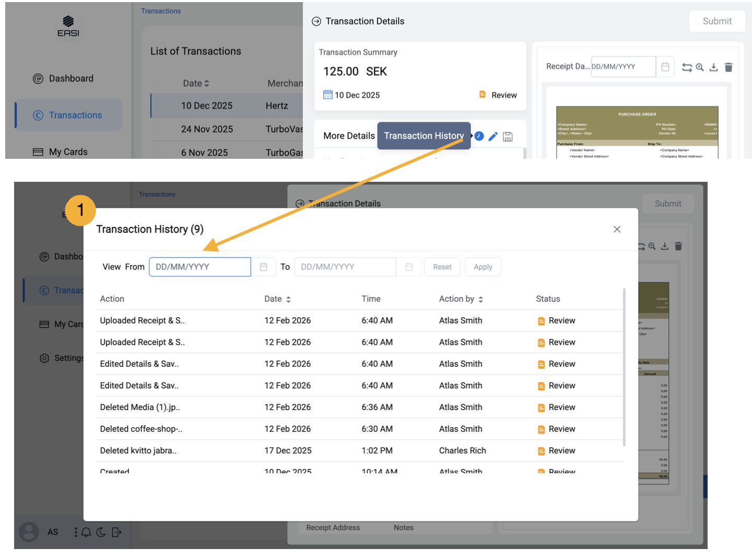The image size is (752, 560).
Task: Click the pencil edit icon beside More Details
Action: (493, 136)
